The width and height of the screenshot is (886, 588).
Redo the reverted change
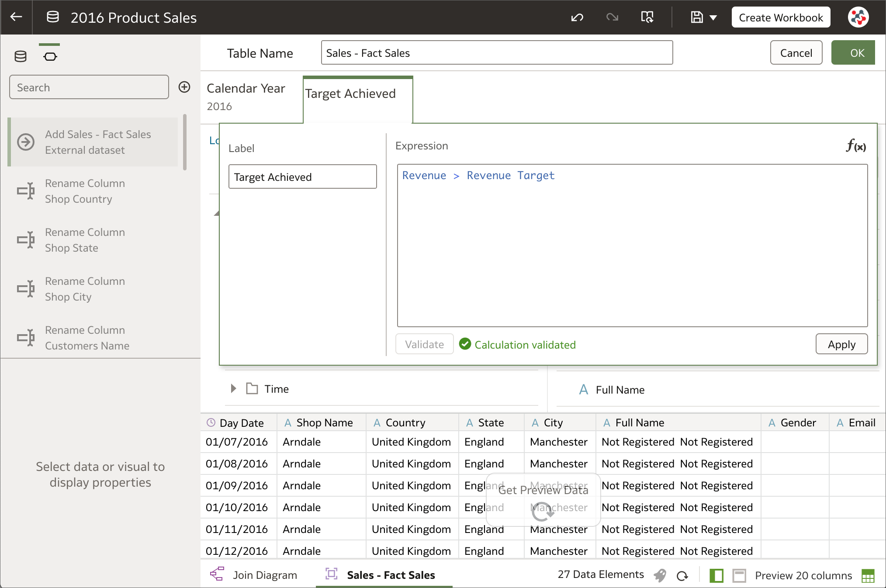(612, 17)
